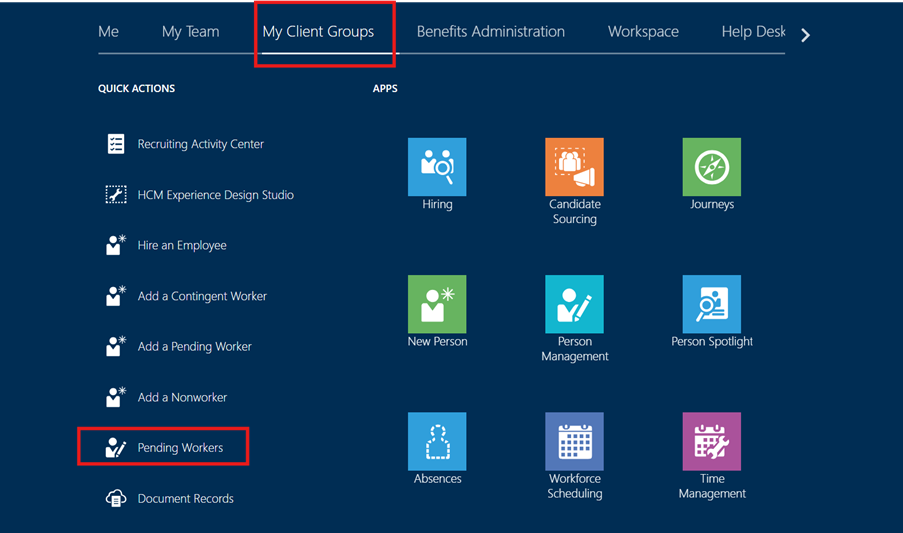The height and width of the screenshot is (533, 903).
Task: Click the Person Management label text
Action: (x=575, y=349)
